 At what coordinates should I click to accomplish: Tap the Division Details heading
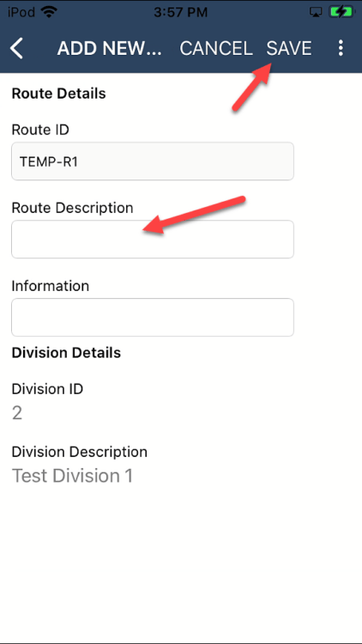tap(66, 352)
